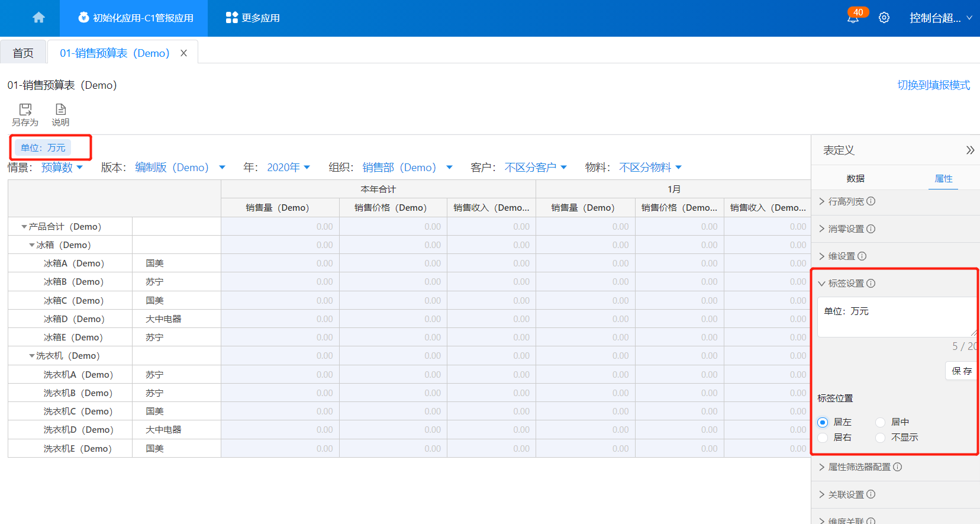Collapse the 冰箱 (Demo) tree row
This screenshot has height=524, width=980.
(32, 245)
